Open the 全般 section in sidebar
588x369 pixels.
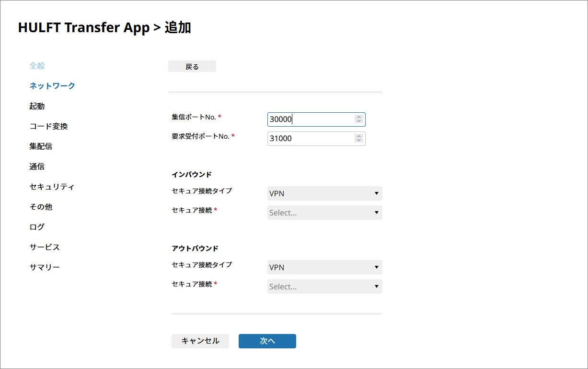37,66
